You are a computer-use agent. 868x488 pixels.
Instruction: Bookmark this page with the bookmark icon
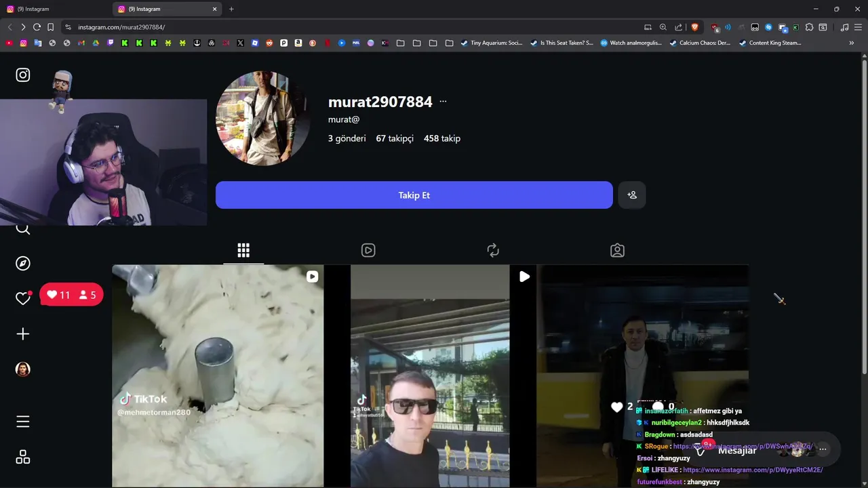(50, 27)
